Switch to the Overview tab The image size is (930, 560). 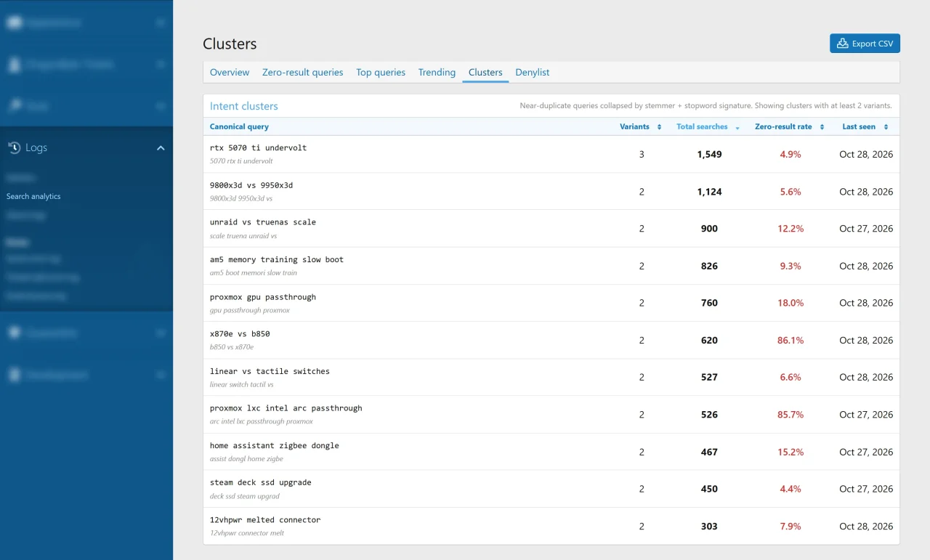(x=230, y=73)
